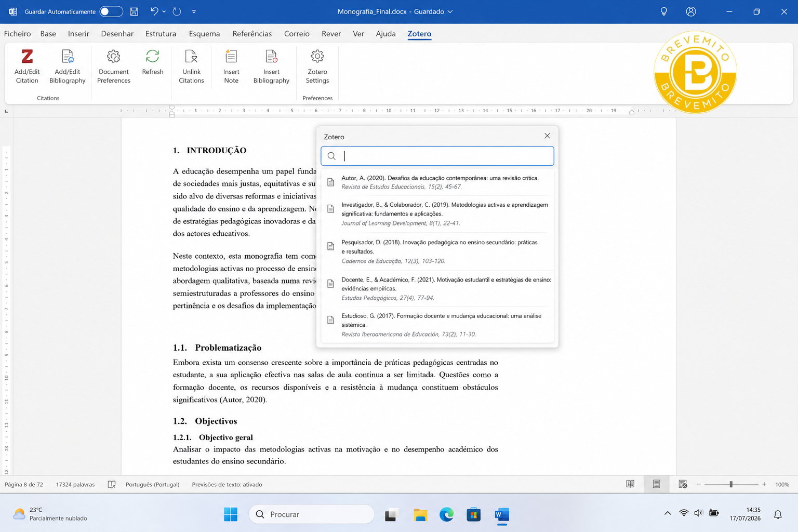Select Investigador, B. & Colaborador, C. (2019) reference
798x532 pixels.
tap(437, 214)
